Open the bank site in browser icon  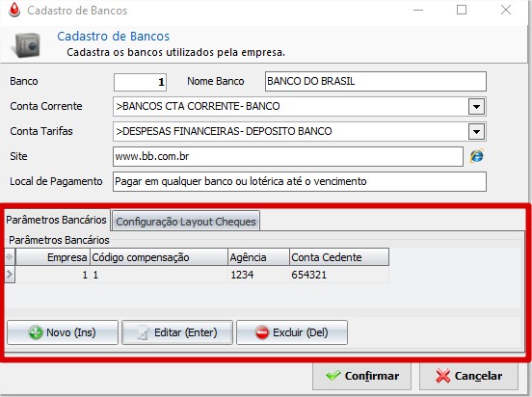477,156
